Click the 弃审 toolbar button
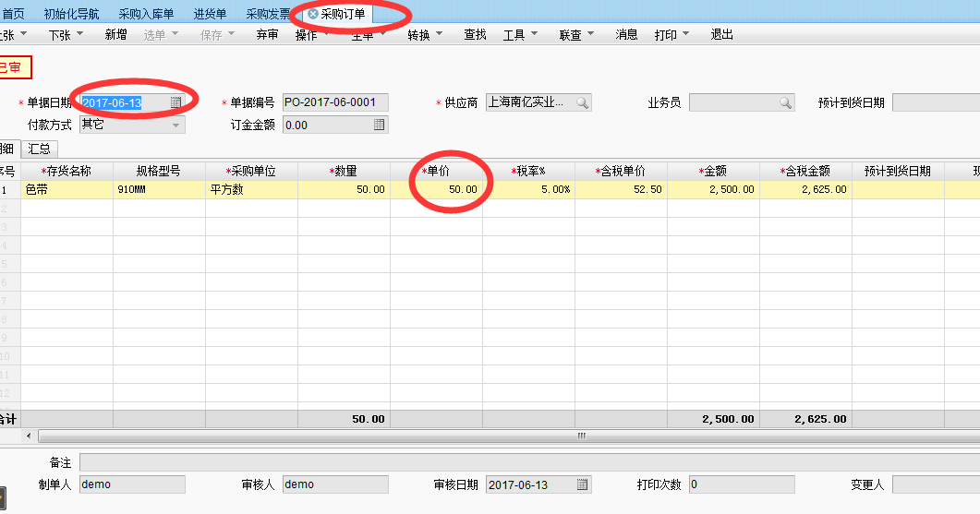The image size is (980, 514). tap(267, 35)
